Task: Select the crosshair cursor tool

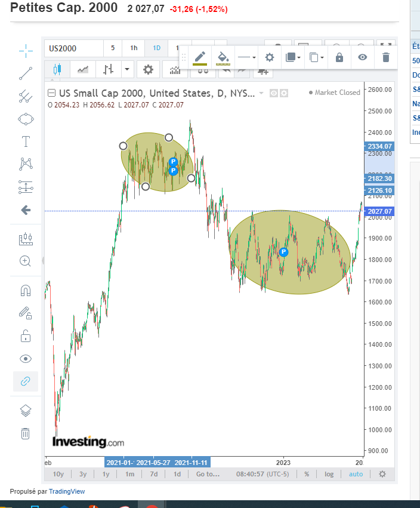Action: (26, 51)
